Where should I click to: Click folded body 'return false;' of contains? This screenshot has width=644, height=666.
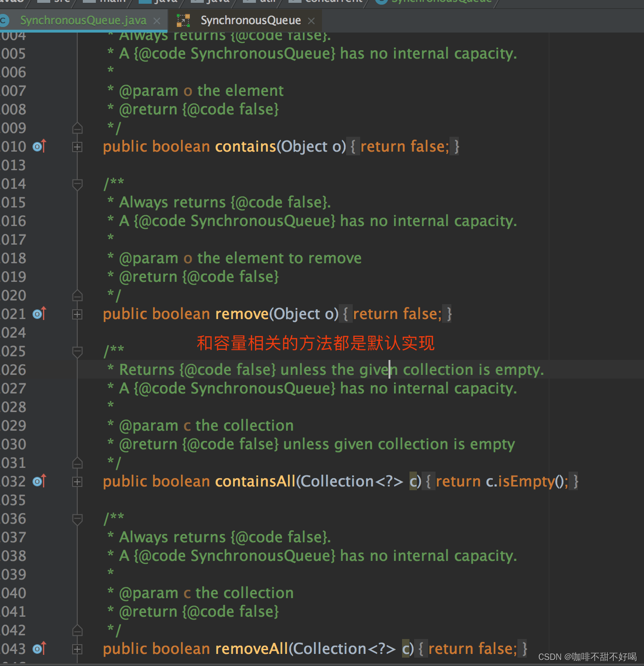[x=405, y=147]
